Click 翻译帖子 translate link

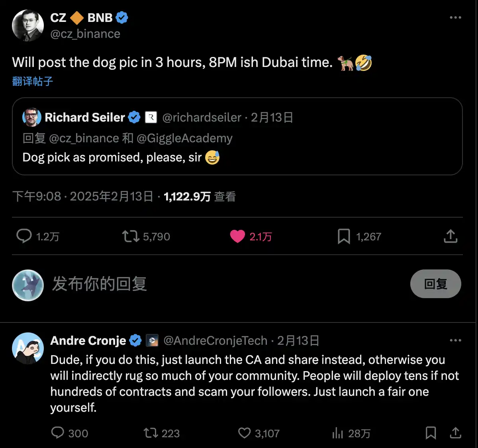[x=33, y=81]
